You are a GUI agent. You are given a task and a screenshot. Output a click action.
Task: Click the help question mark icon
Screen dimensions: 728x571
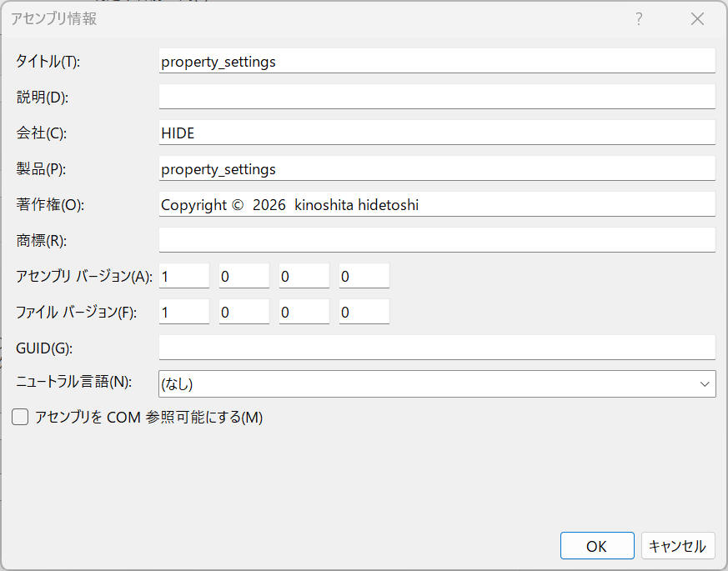(x=639, y=19)
